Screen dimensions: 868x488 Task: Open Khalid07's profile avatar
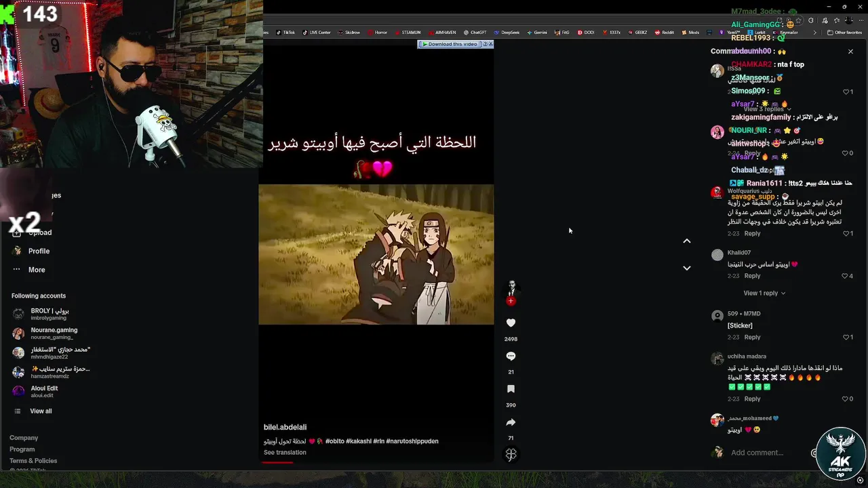coord(717,255)
